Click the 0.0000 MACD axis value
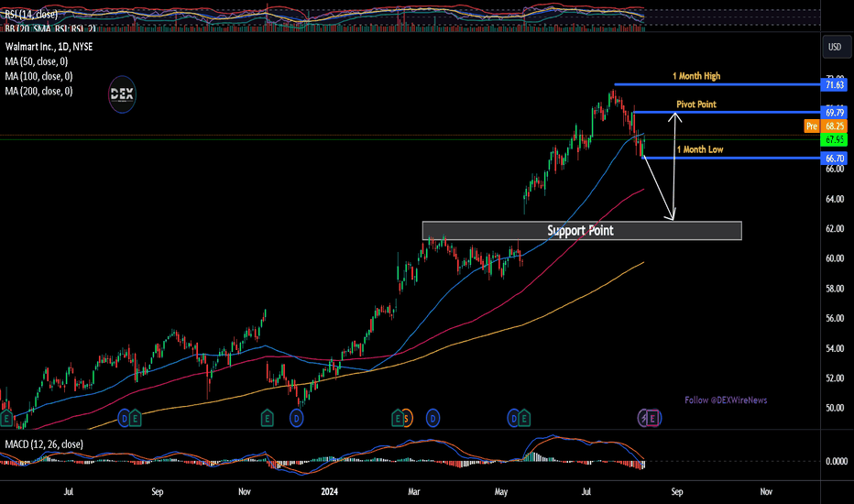 pos(837,462)
